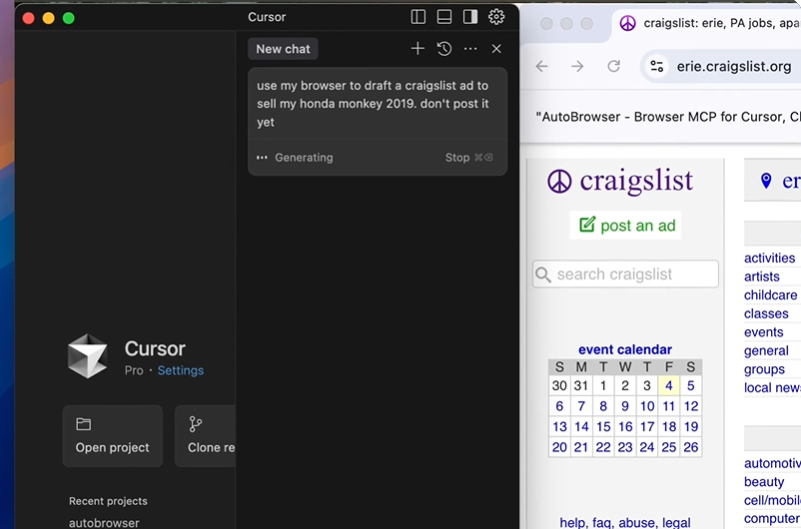Open the events link
Viewport: 801px width, 529px height.
coord(763,332)
